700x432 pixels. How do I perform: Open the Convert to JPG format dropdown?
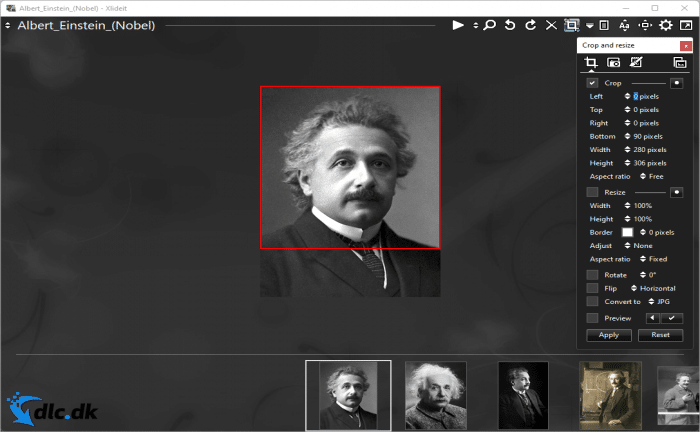coord(659,302)
